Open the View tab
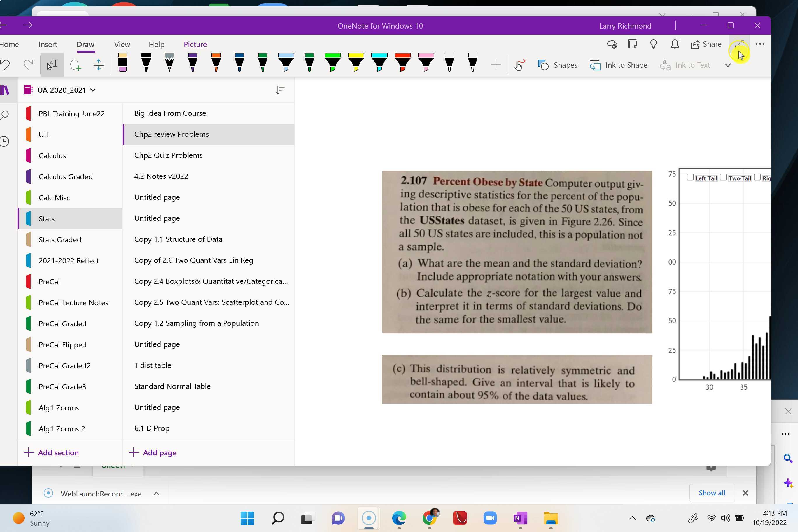The image size is (798, 532). tap(122, 44)
